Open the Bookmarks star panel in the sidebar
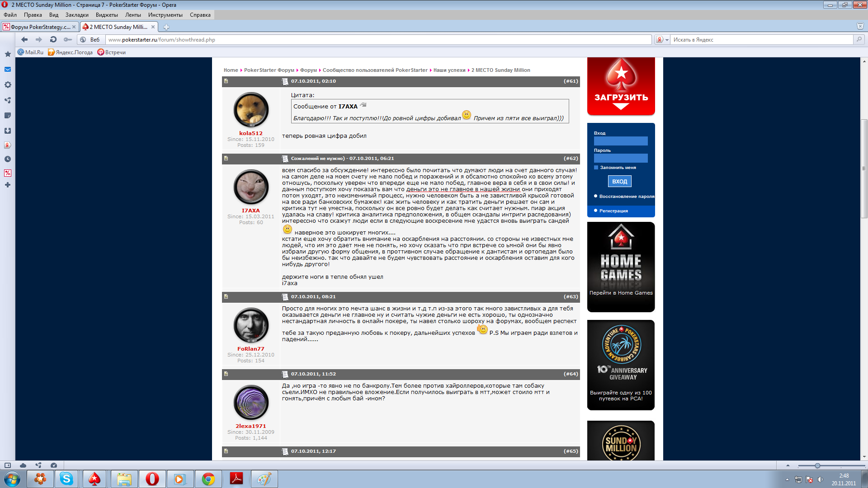868x488 pixels. [x=8, y=54]
